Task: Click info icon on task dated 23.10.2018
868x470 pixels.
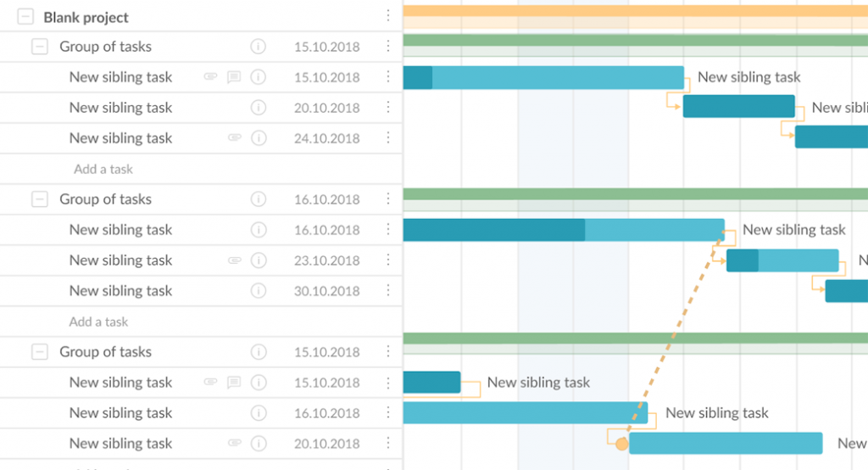Action: tap(259, 260)
